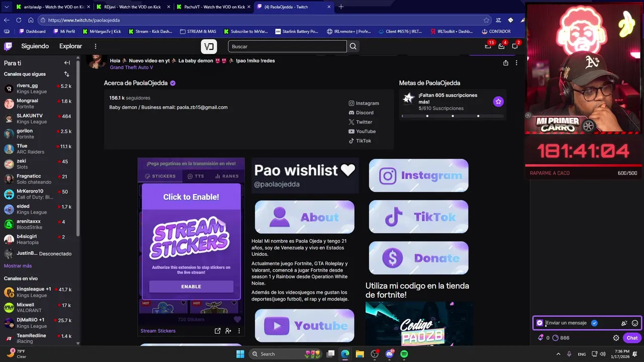Go to Explorar page

tap(70, 46)
